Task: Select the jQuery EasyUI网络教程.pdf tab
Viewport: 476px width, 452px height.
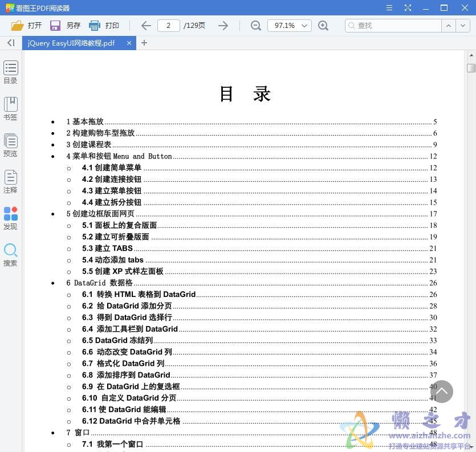Action: (71, 43)
